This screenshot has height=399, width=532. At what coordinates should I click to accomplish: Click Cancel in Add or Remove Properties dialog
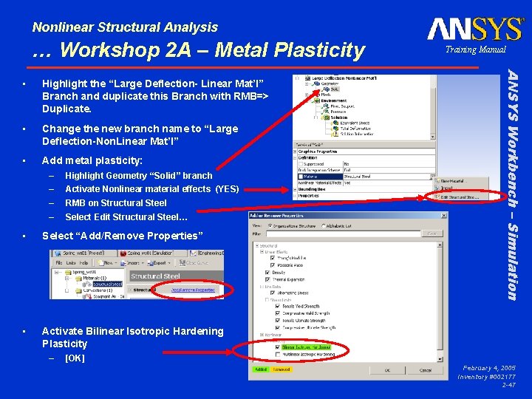(425, 370)
